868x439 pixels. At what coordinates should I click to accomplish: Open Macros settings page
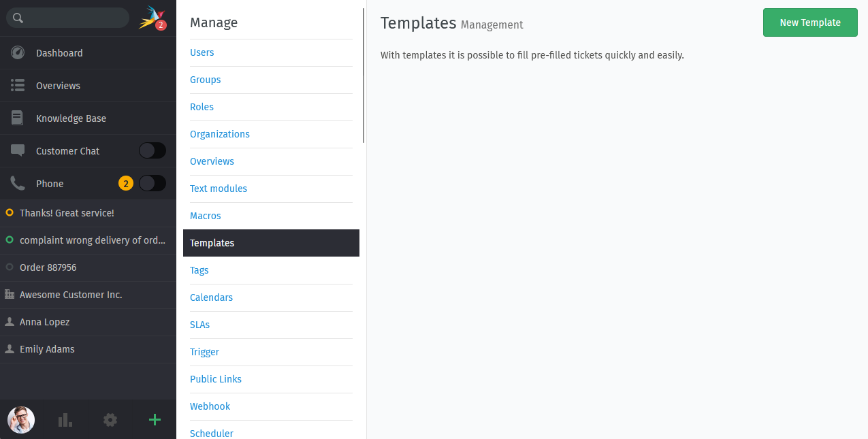pos(206,216)
